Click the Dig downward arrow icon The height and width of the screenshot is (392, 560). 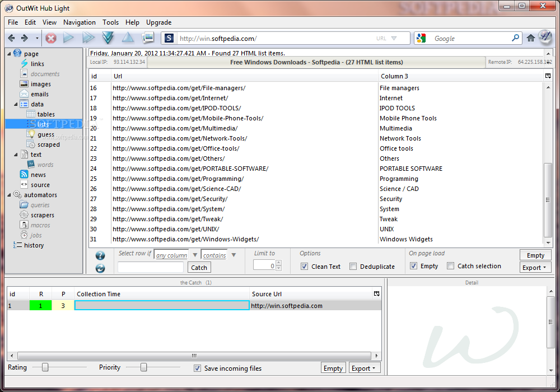[108, 38]
